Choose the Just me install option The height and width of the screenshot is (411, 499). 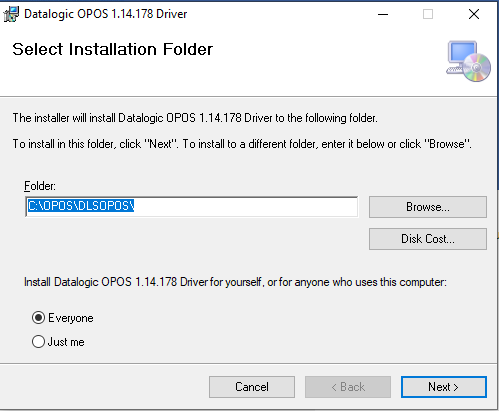click(x=38, y=342)
